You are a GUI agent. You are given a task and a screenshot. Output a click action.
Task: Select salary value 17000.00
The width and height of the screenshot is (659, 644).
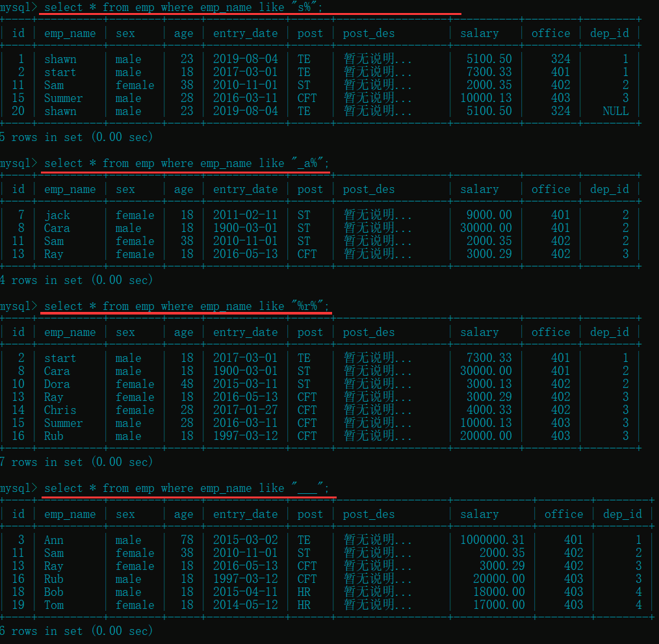click(x=499, y=605)
